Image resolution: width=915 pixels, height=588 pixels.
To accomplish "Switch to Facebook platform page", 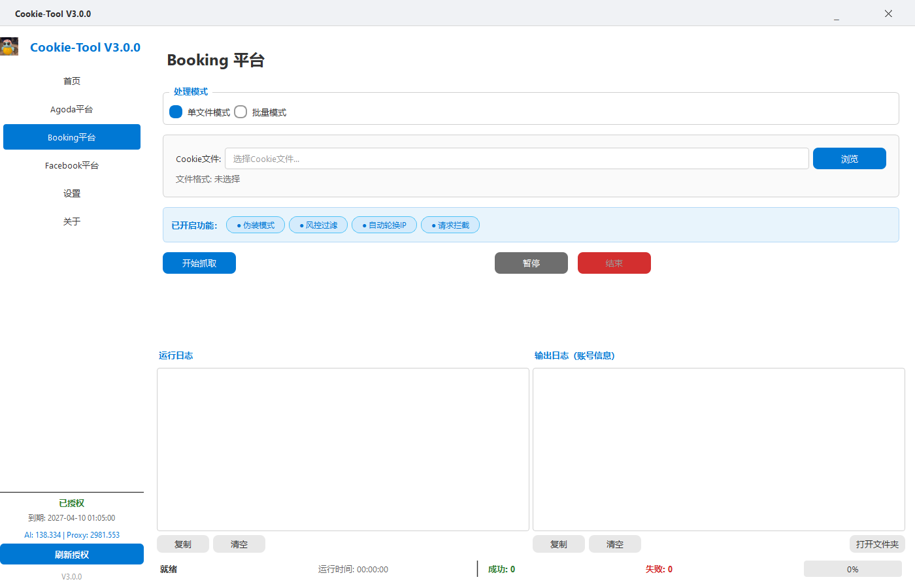I will [72, 165].
